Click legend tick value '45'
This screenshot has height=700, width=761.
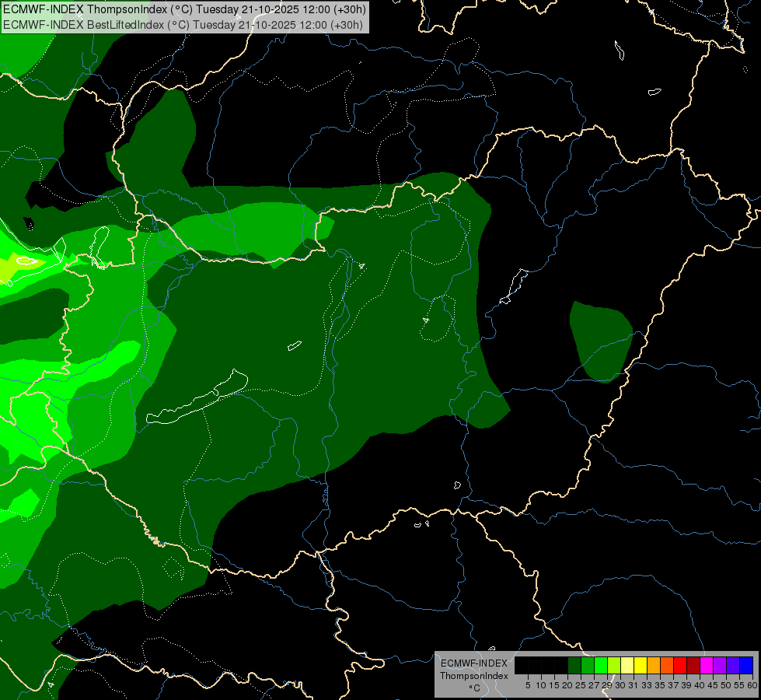pyautogui.click(x=713, y=685)
